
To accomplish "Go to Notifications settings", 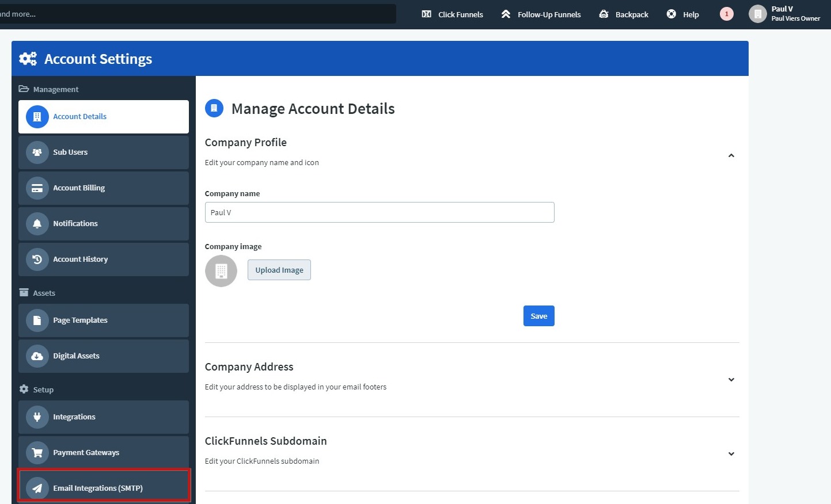I will point(104,224).
